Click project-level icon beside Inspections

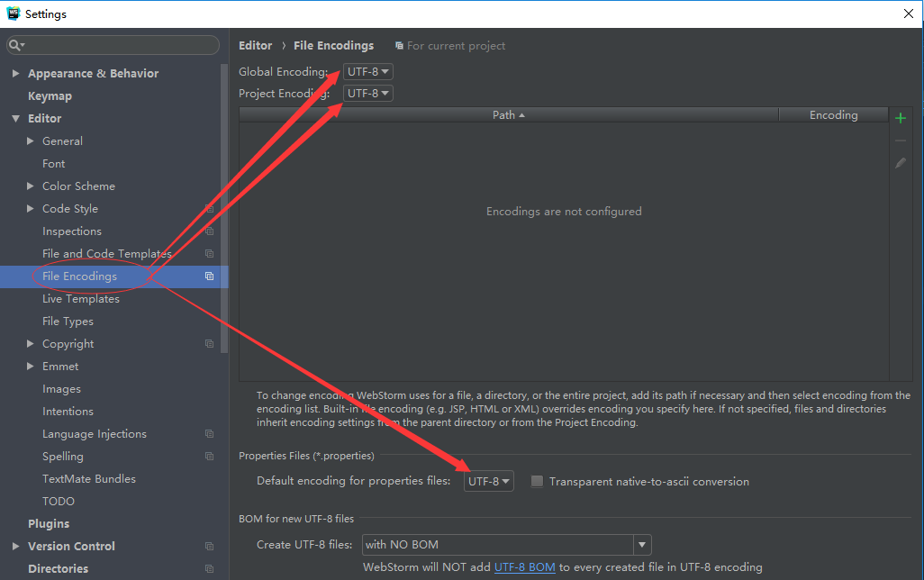click(209, 231)
